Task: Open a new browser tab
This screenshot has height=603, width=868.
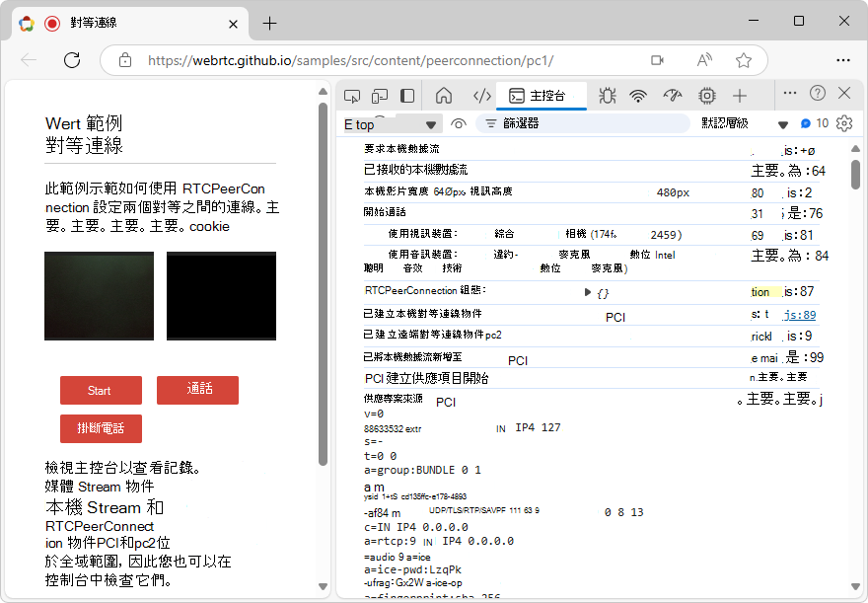Action: (269, 24)
